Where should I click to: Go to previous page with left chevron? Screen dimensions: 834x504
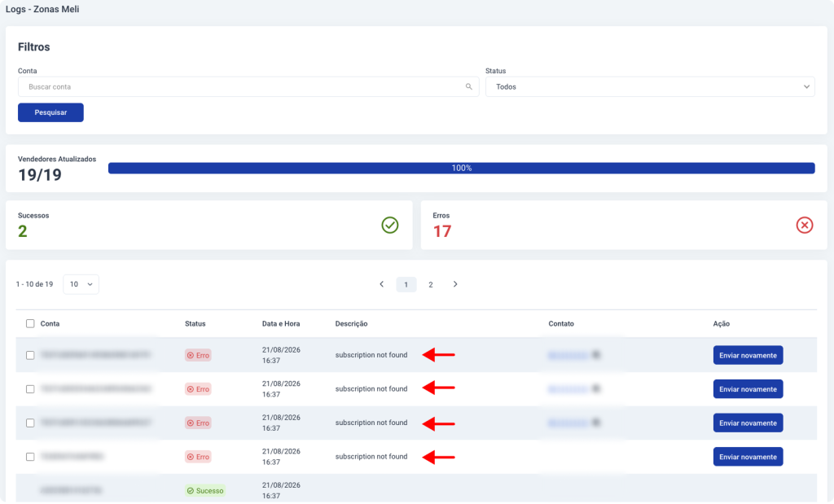(x=381, y=284)
